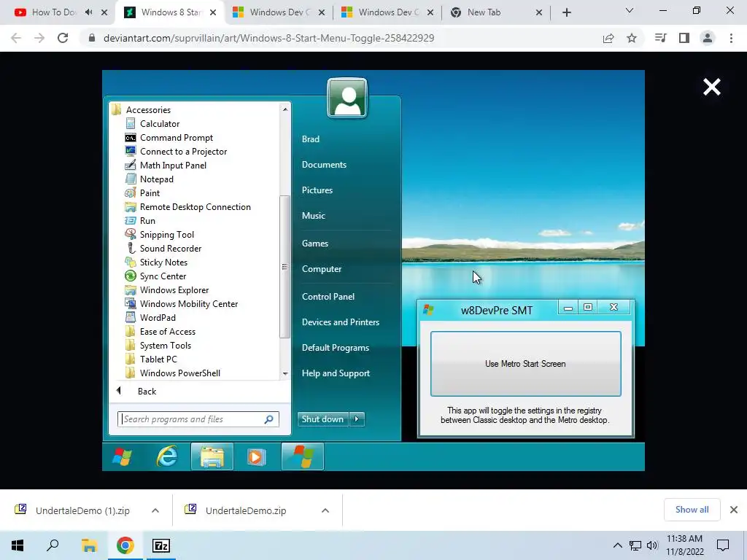Bookmark this page with the star icon

pyautogui.click(x=632, y=38)
